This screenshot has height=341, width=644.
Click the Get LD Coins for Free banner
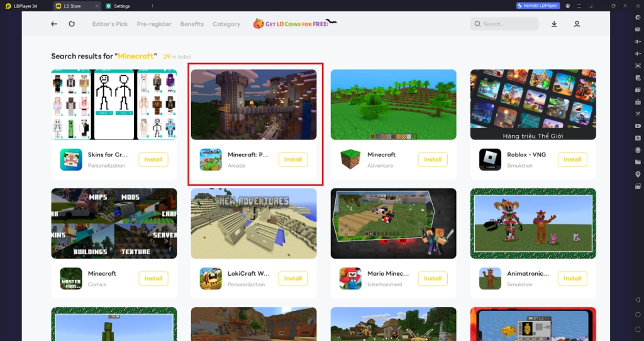coord(295,23)
